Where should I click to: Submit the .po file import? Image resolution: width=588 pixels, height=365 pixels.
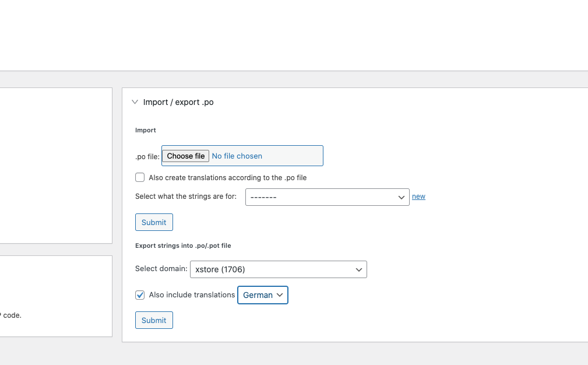point(154,222)
